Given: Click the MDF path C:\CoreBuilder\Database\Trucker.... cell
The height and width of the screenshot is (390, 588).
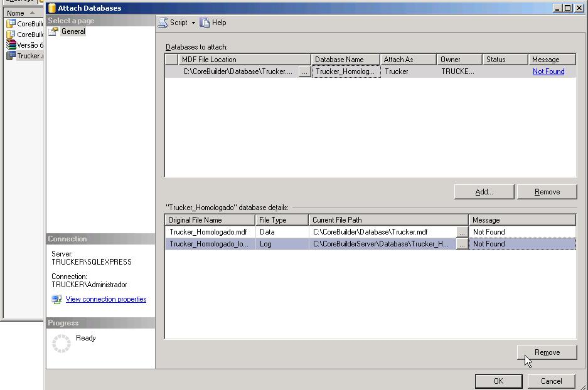Looking at the screenshot, I should coord(238,71).
